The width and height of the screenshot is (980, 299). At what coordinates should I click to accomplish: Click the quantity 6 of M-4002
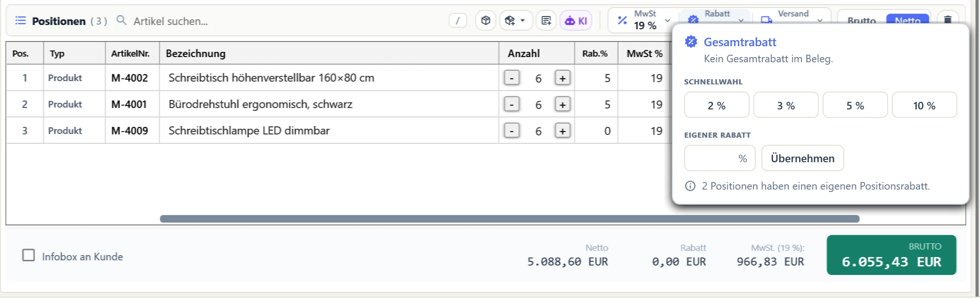point(538,78)
